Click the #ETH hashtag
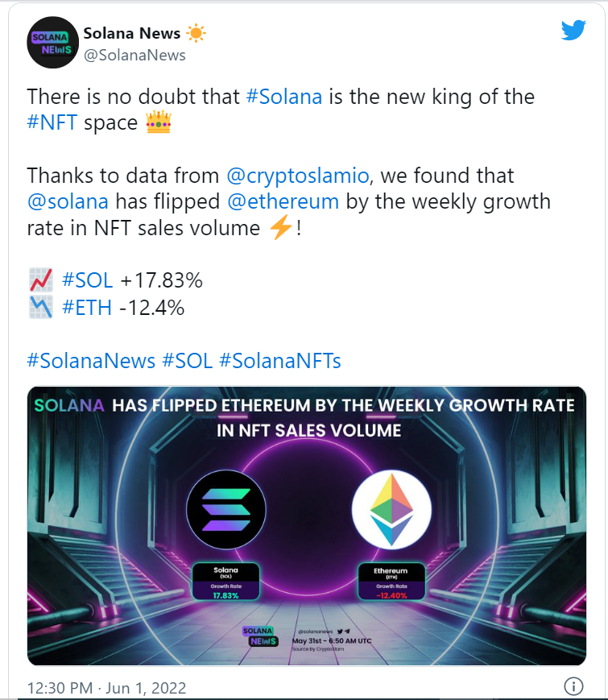This screenshot has width=608, height=700. (x=87, y=308)
